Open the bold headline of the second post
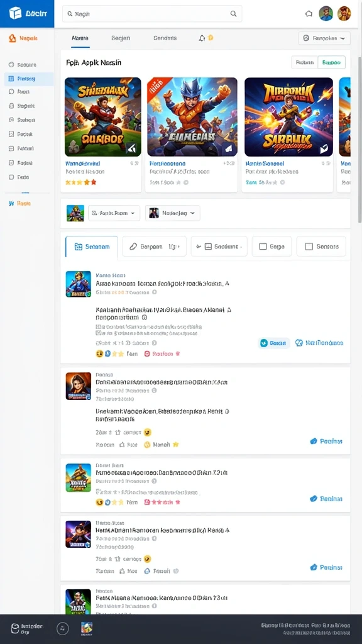Image resolution: width=362 pixels, height=644 pixels. 162,382
